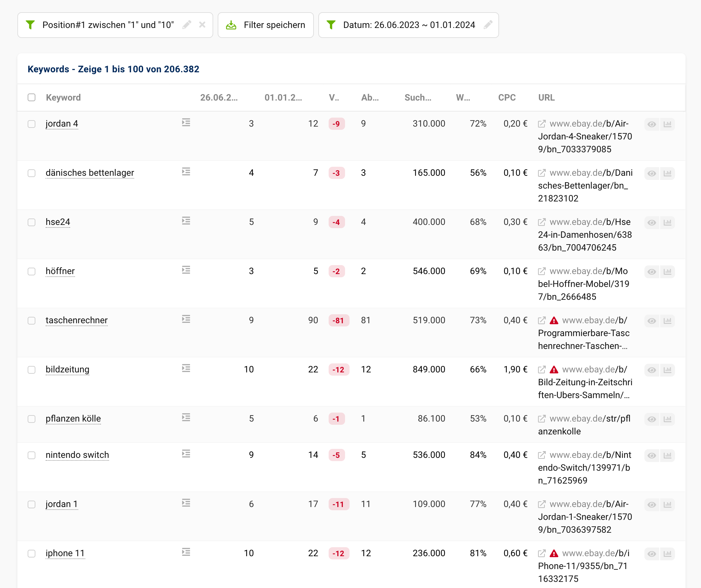Screen dimensions: 701x588
Task: Sort by CPC column header
Action: [x=507, y=97]
